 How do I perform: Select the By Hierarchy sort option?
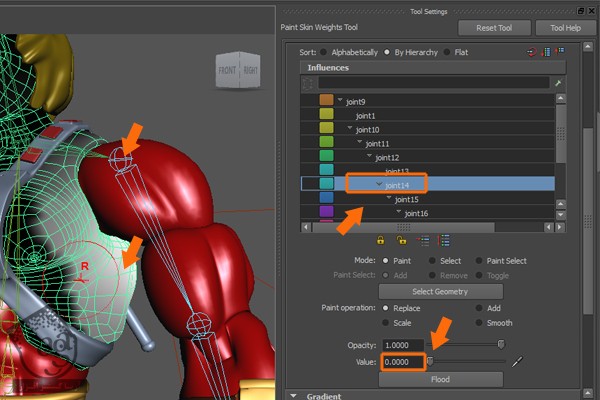point(387,52)
